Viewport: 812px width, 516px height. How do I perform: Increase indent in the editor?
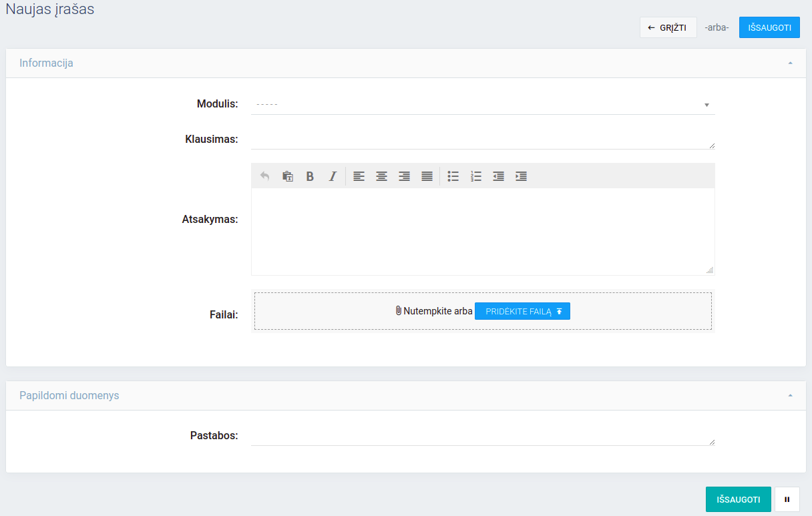coord(521,176)
